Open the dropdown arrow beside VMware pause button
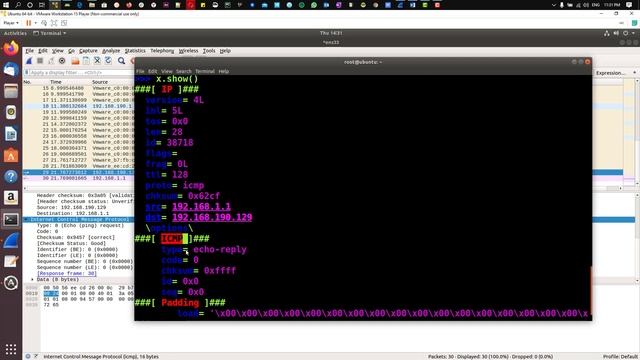 coord(36,23)
